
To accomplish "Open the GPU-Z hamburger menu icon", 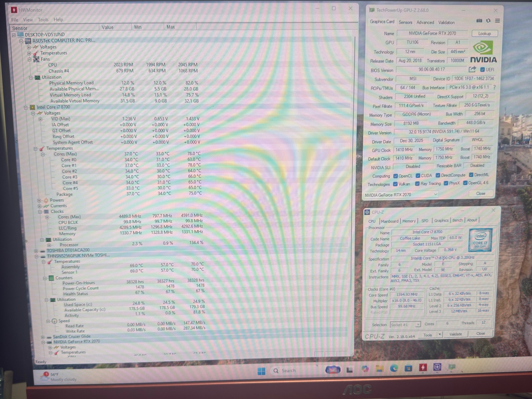I will point(497,21).
